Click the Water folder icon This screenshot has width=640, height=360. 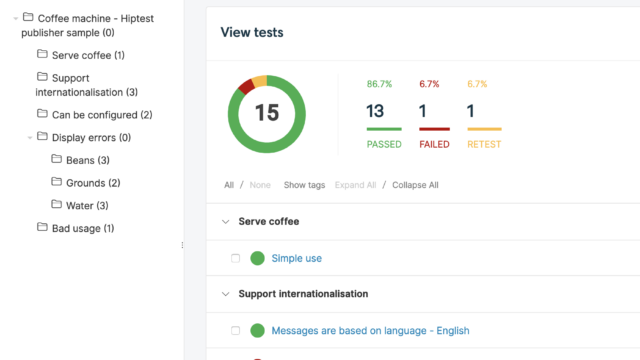click(56, 204)
